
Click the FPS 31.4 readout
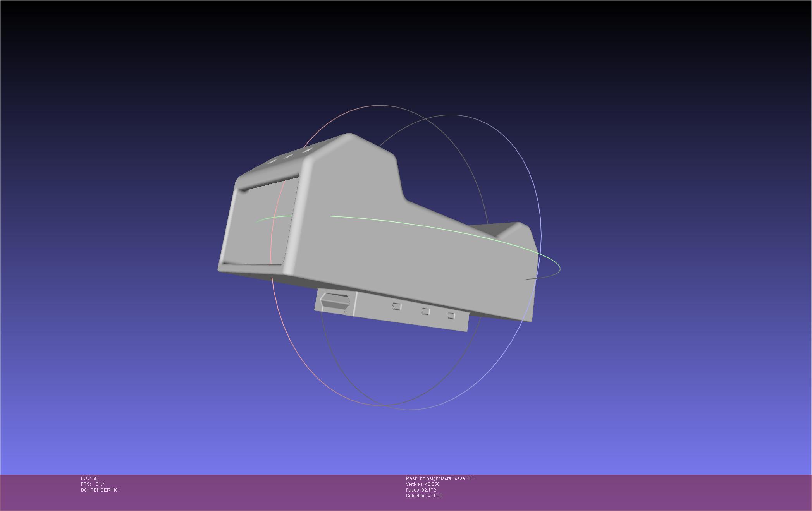[x=93, y=484]
